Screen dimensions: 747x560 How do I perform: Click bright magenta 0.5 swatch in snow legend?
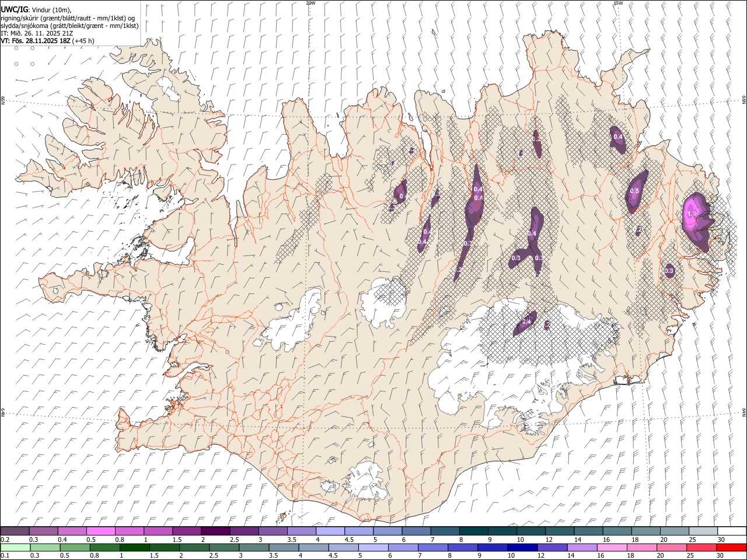(101, 531)
